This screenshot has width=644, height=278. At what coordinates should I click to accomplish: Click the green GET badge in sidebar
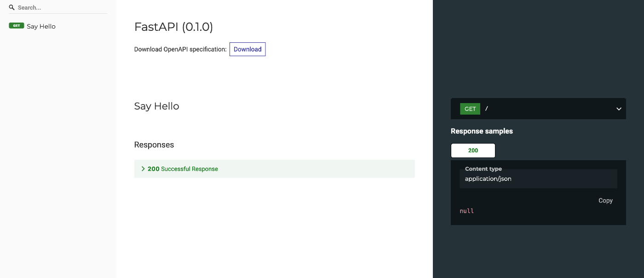tap(16, 26)
